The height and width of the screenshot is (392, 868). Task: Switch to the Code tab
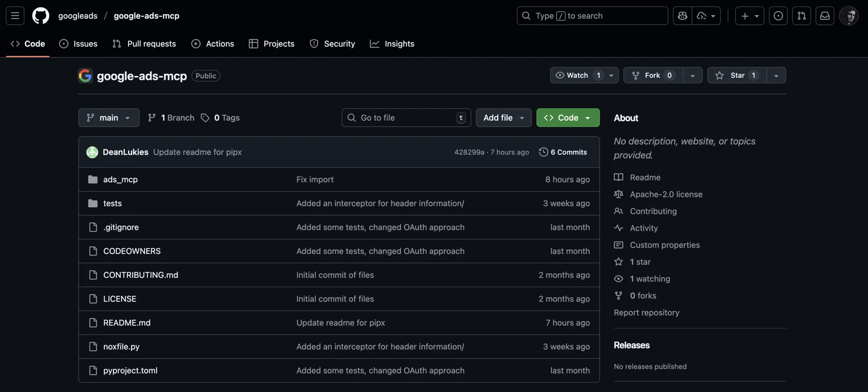point(28,44)
